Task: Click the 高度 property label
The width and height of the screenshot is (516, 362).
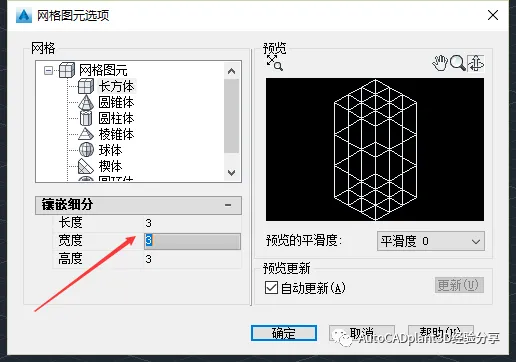Action: click(70, 258)
